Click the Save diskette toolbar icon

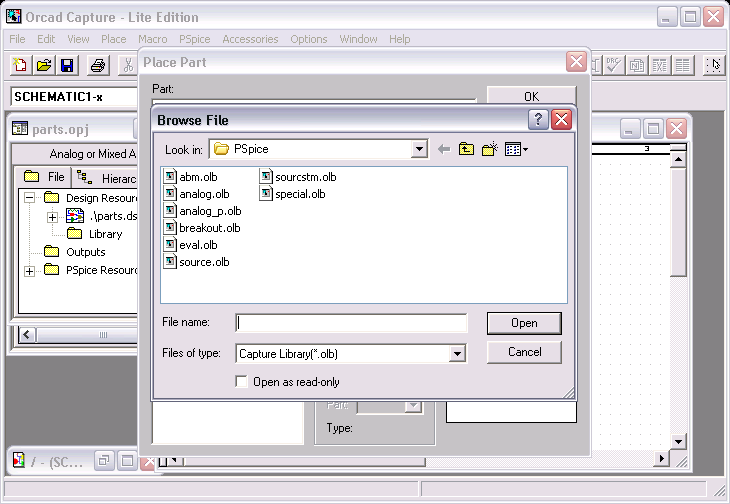(67, 65)
